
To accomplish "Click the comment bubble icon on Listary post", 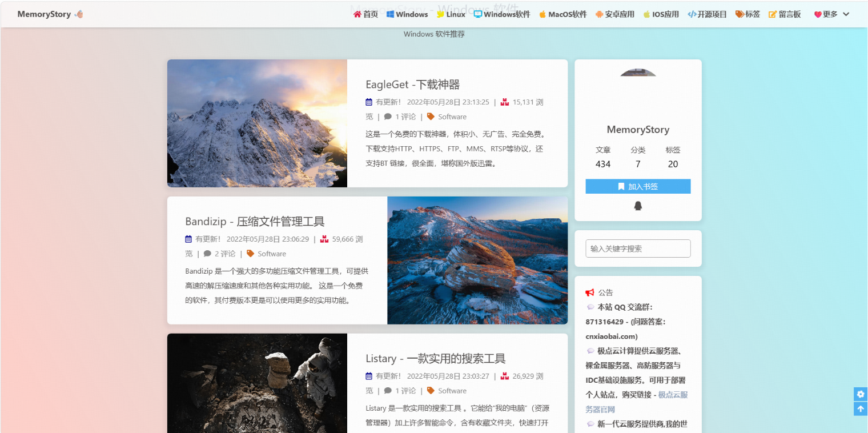I will (x=388, y=391).
